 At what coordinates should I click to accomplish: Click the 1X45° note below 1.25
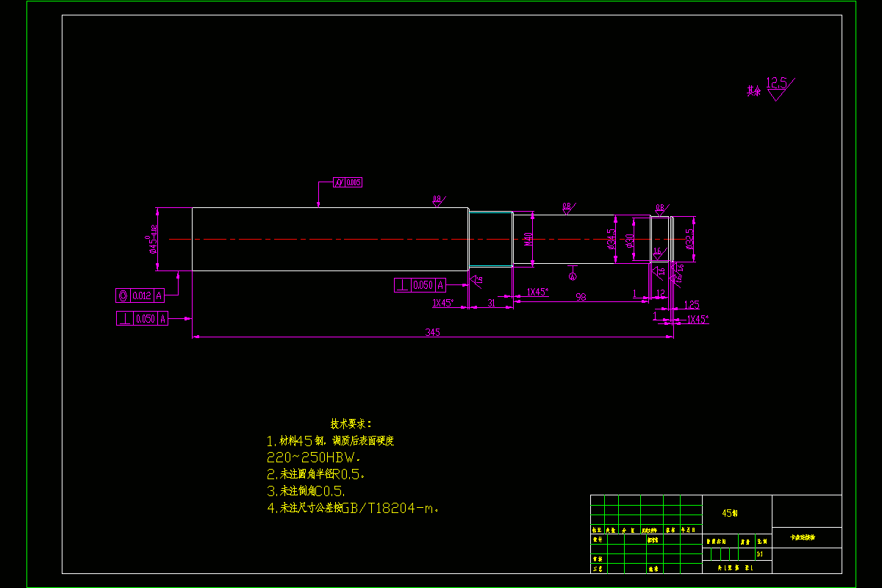pyautogui.click(x=698, y=320)
